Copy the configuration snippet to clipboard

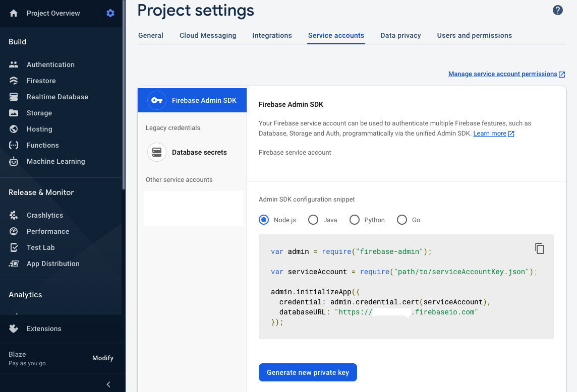pyautogui.click(x=540, y=248)
